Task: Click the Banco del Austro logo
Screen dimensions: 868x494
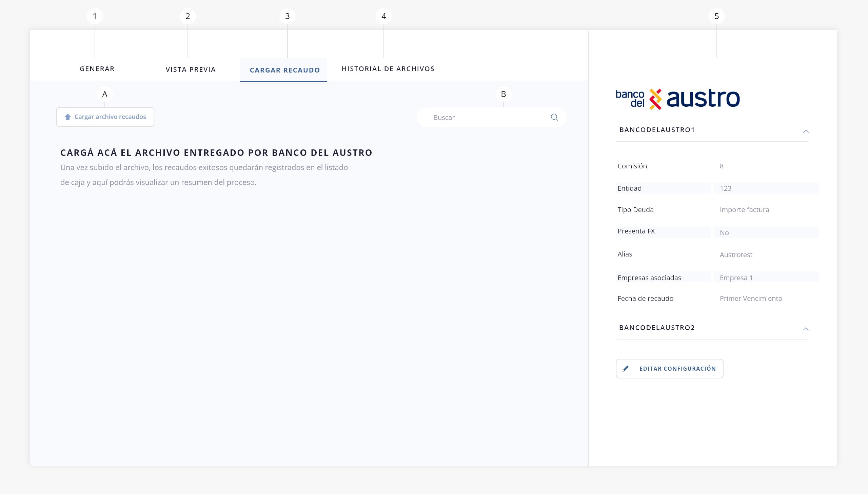Action: click(677, 99)
